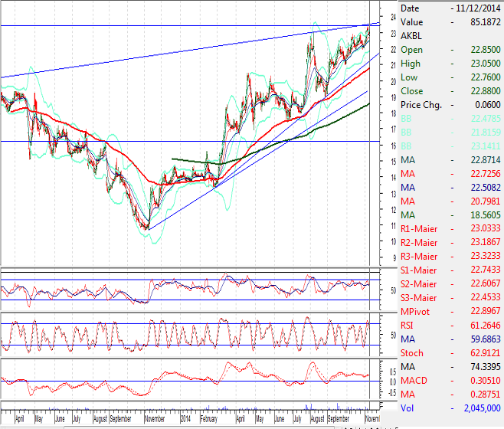Click the Stoch indicator label
504x429 pixels.
[412, 353]
